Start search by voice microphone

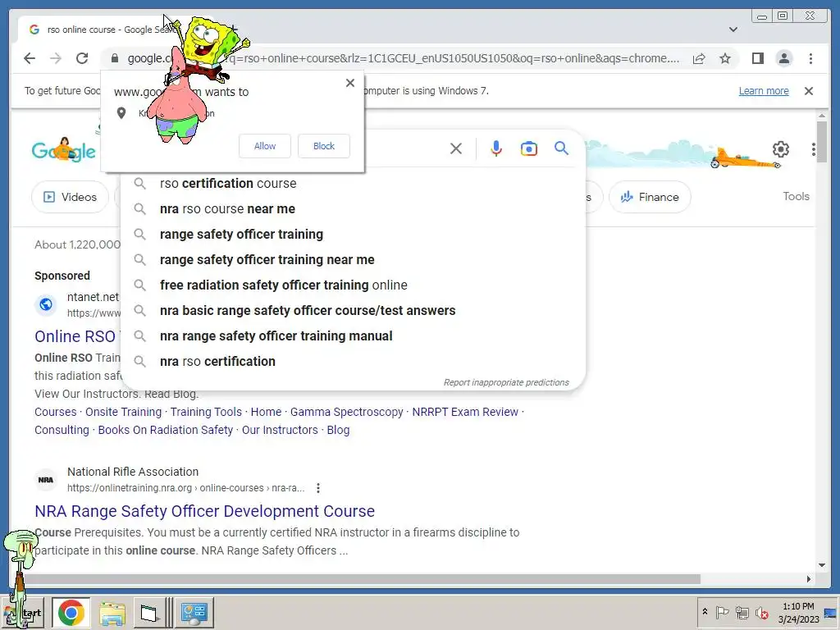pyautogui.click(x=496, y=148)
